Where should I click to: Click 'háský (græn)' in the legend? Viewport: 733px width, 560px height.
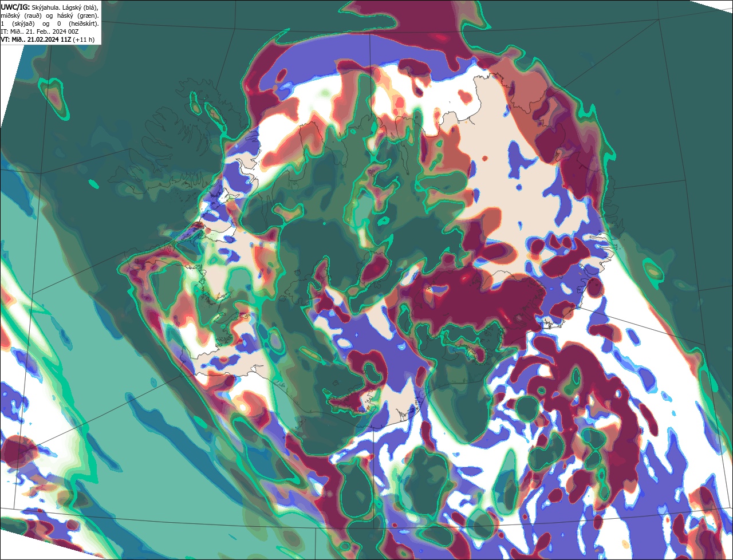click(77, 16)
